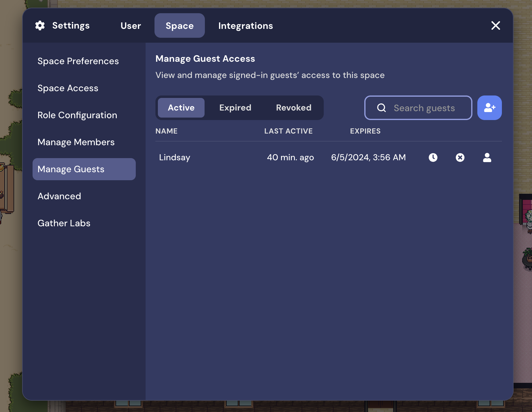Select the Space tab
Image resolution: width=532 pixels, height=412 pixels.
click(x=180, y=25)
